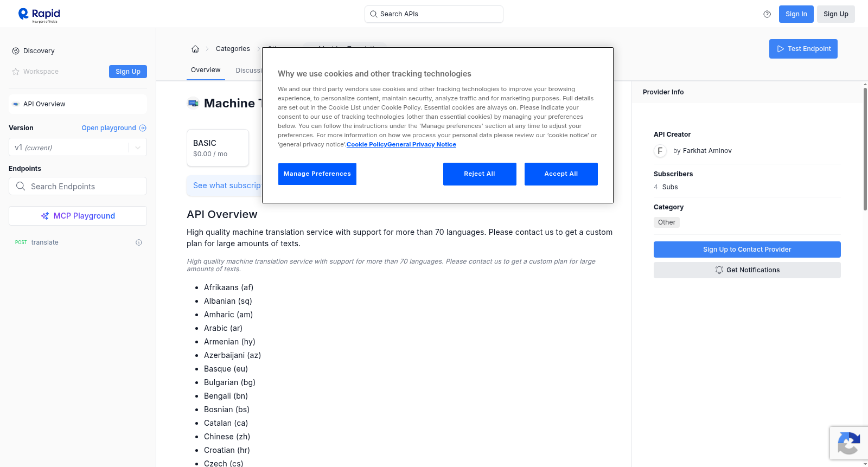Click the search magnifier icon in Search APIs

(373, 14)
